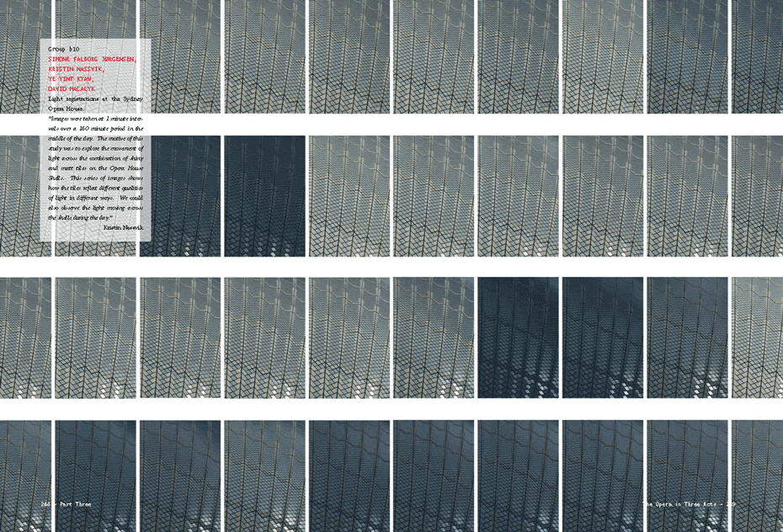Click the italic quote paragraph in text box
Screen dimensions: 783x532
pyautogui.click(x=95, y=168)
